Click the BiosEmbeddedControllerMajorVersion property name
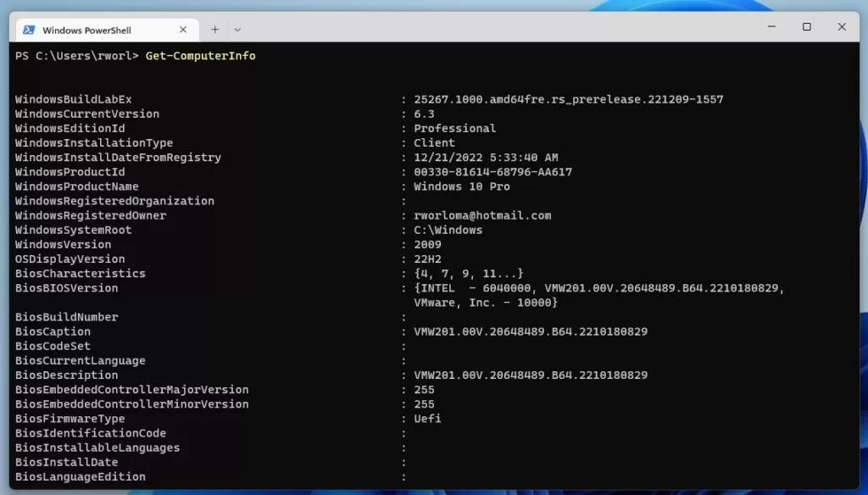This screenshot has height=495, width=868. [131, 390]
